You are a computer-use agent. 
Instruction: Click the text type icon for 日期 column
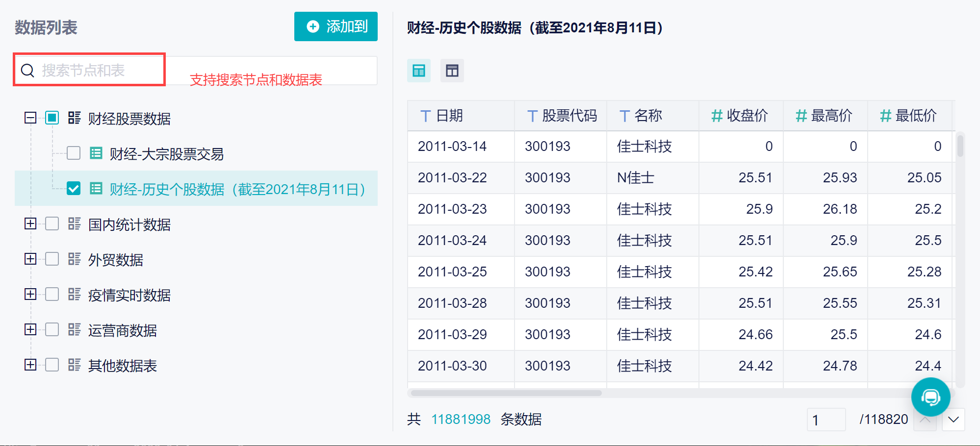tap(426, 116)
